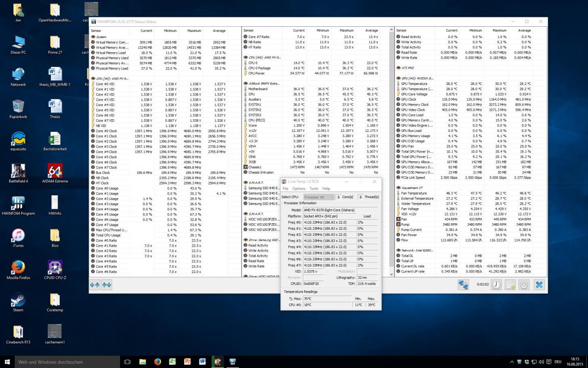Click the Task View button on taskbar
Viewport: 588px width, 368px height.
tap(127, 362)
